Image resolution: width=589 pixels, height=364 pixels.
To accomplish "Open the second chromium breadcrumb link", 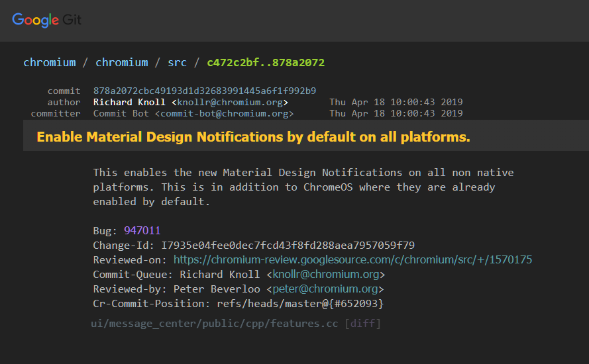I will (122, 62).
